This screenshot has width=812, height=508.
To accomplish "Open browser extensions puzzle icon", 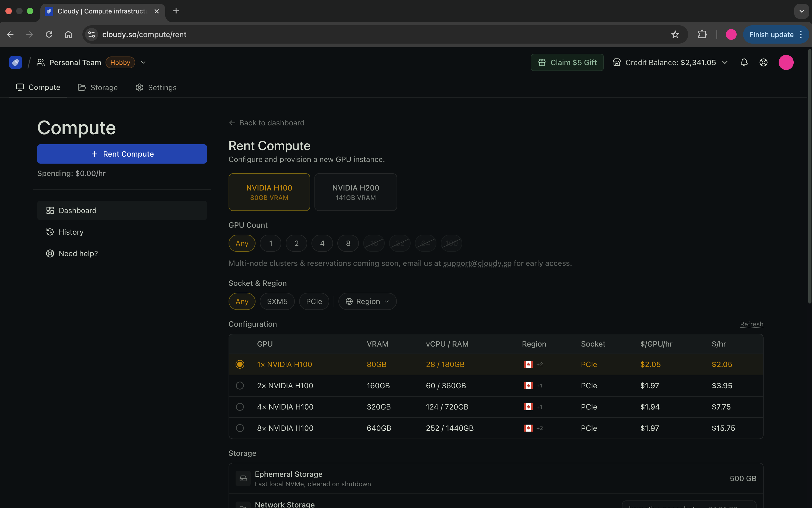I will (702, 35).
